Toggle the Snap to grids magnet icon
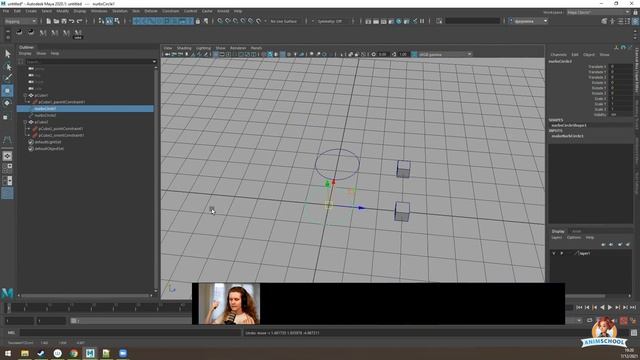 220,21
